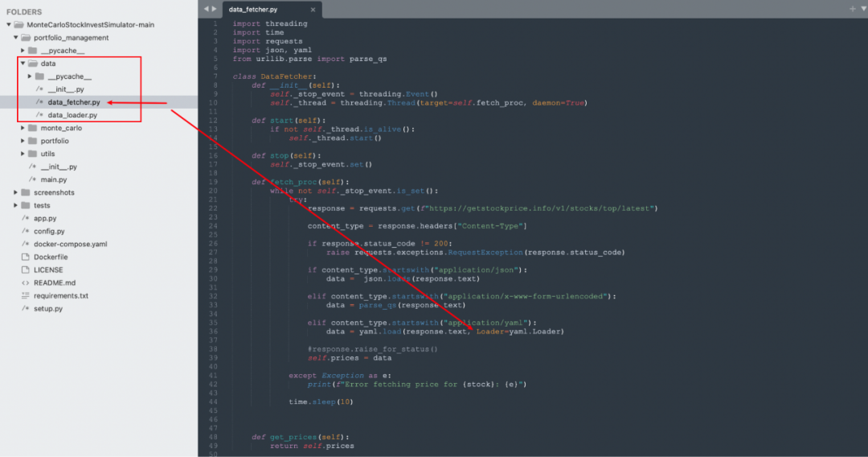
Task: Click the tests folder icon
Action: pos(25,205)
